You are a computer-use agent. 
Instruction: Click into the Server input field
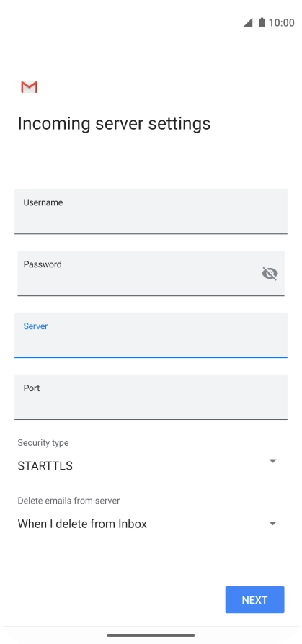pos(151,335)
